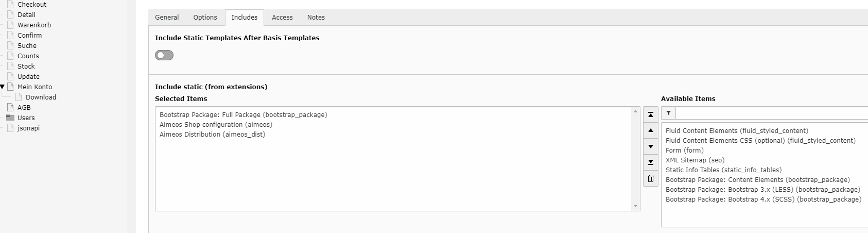Move selected item to bottom
The width and height of the screenshot is (868, 233).
click(x=651, y=162)
